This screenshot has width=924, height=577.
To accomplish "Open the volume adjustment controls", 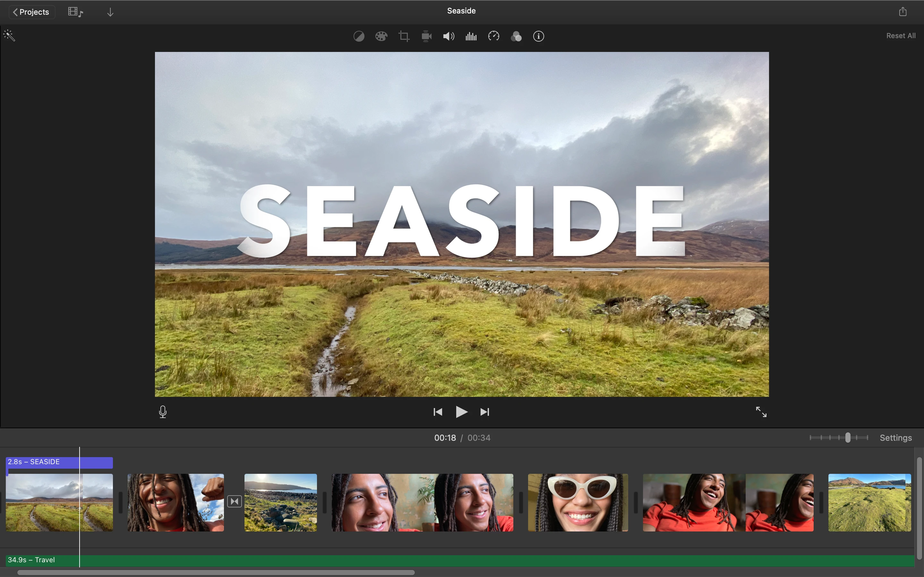I will point(448,36).
